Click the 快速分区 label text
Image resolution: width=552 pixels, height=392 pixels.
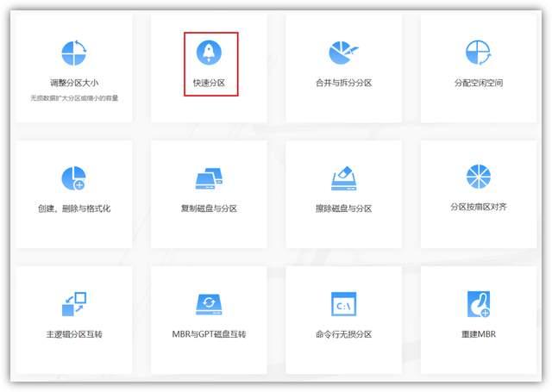click(x=209, y=83)
